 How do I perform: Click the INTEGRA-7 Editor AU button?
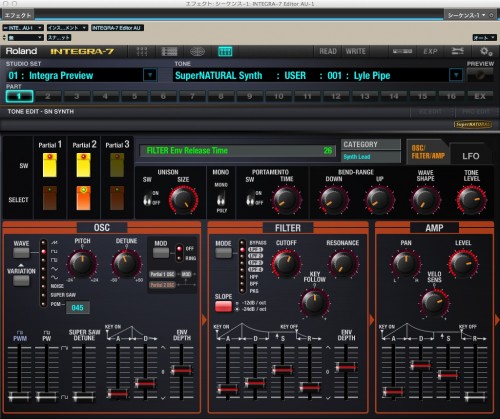(x=117, y=28)
